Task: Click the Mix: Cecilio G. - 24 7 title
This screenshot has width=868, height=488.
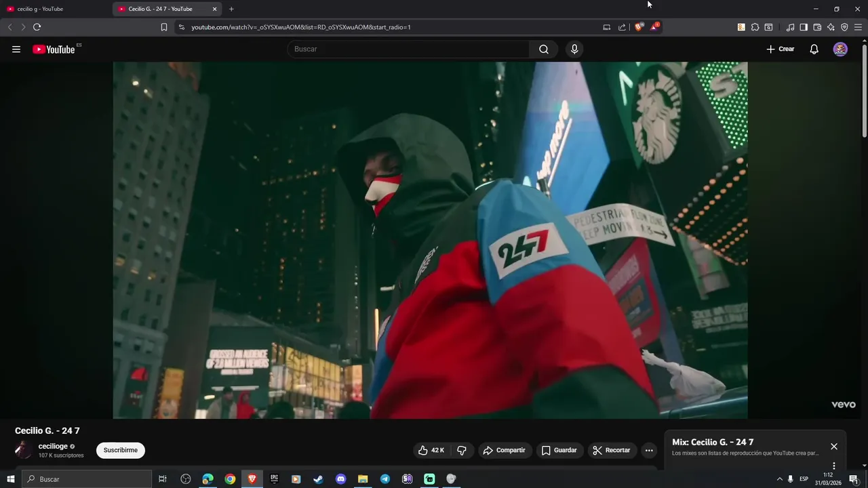Action: pos(713,442)
